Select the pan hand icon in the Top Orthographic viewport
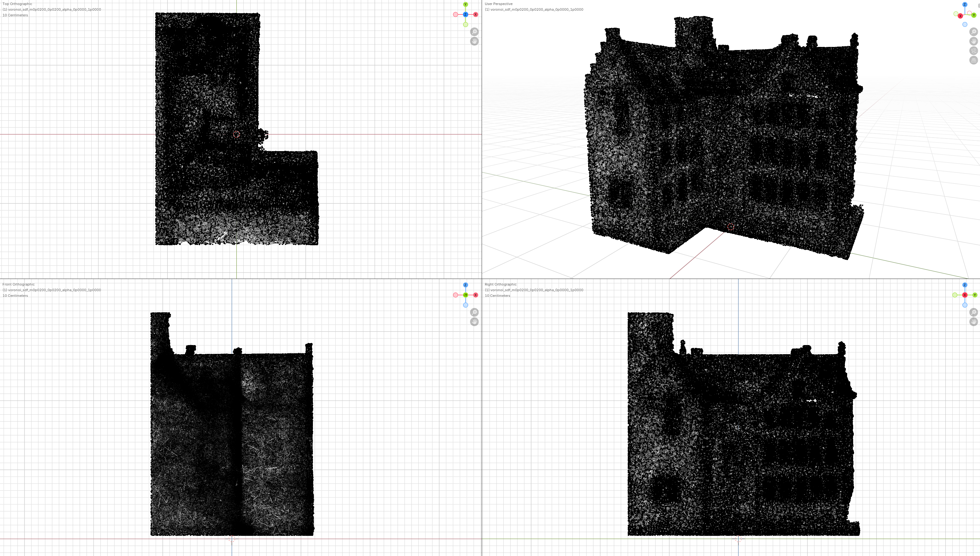Screen dimensions: 980x556 475,41
